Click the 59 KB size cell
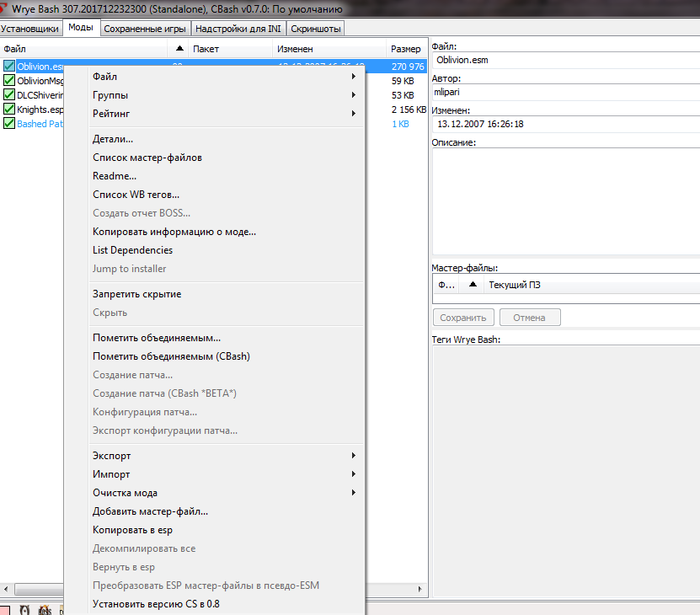The width and height of the screenshot is (700, 615). 403,81
